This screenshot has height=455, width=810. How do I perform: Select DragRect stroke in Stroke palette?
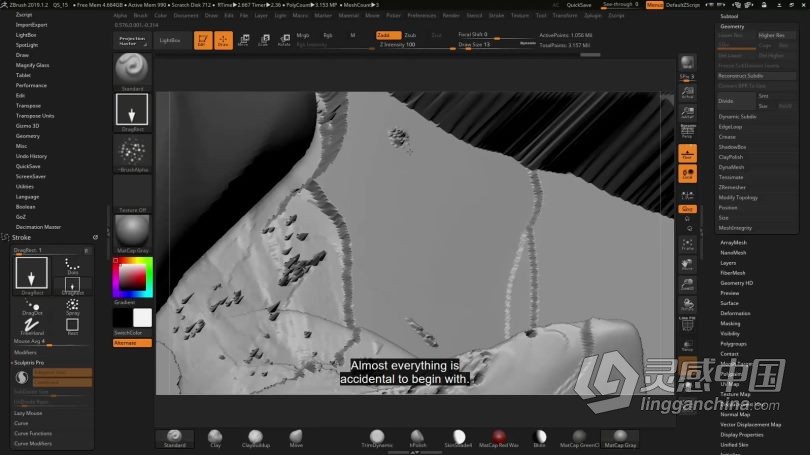tap(32, 275)
